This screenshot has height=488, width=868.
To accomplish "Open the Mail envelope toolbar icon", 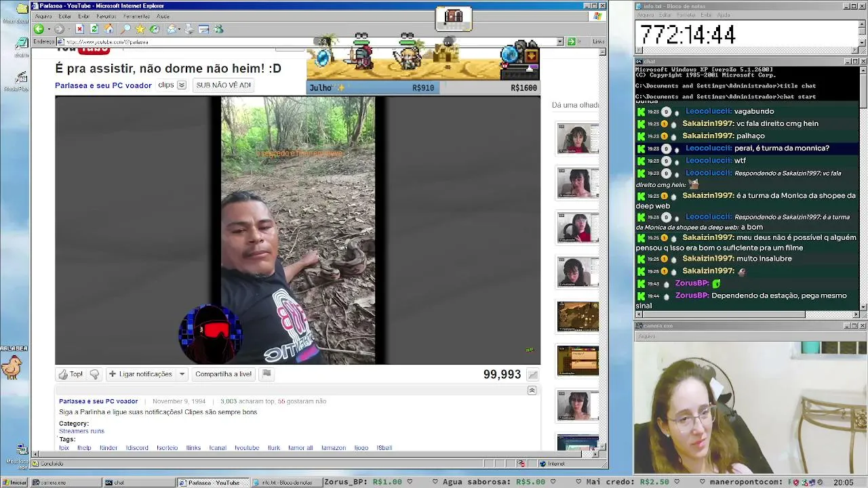I will 172,29.
